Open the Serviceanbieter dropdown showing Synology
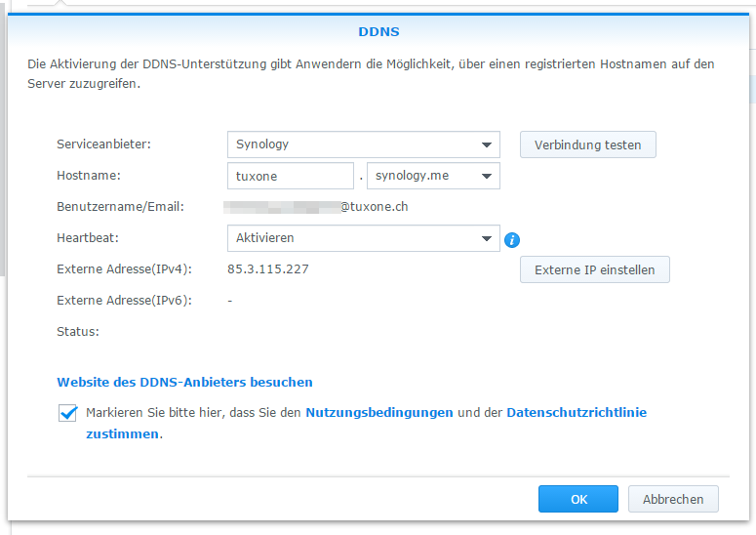 coord(363,144)
